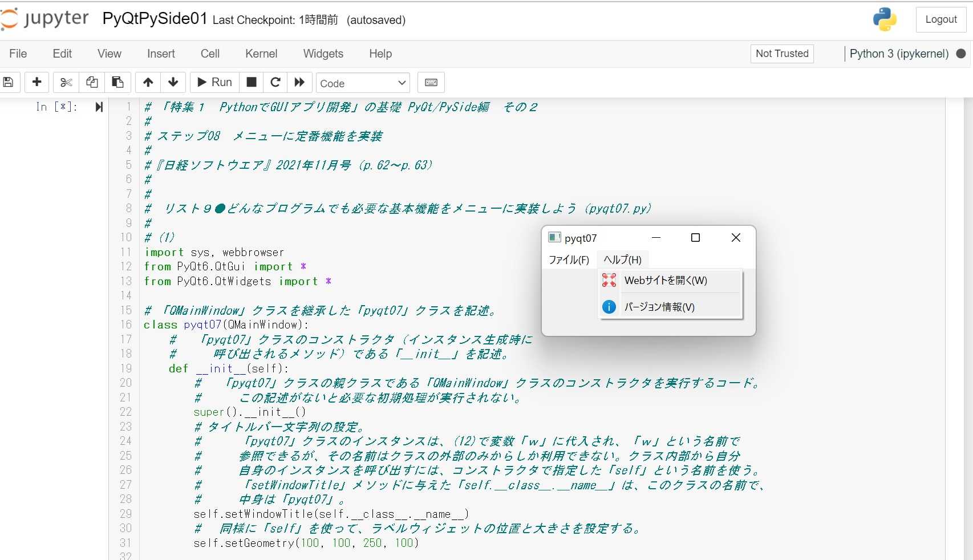
Task: Restart kernel and run all cells
Action: coord(299,82)
